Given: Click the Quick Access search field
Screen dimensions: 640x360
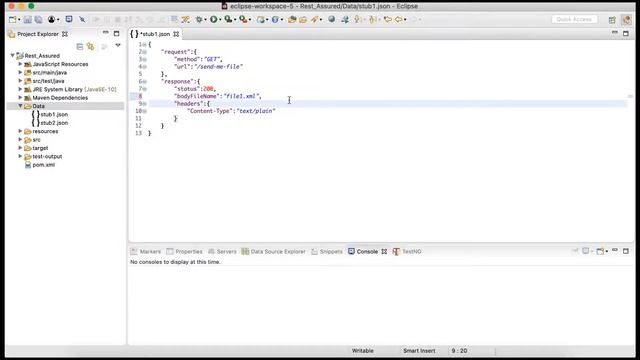Looking at the screenshot, I should tap(574, 19).
